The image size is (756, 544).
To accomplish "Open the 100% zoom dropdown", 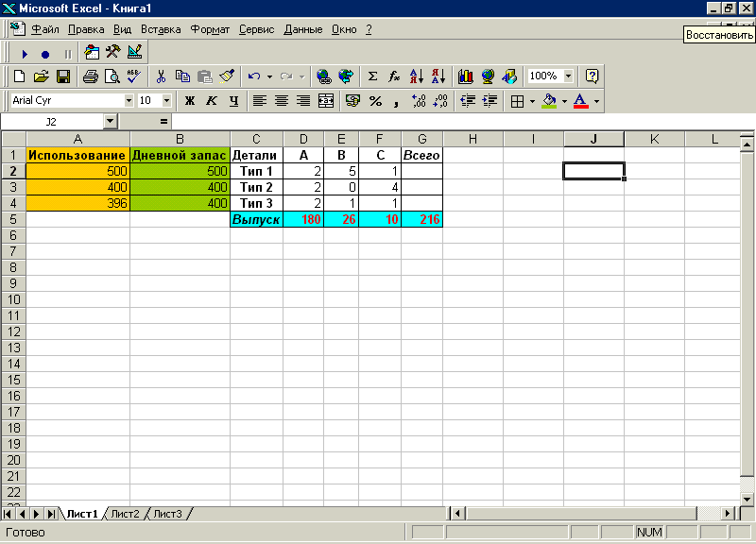I will tap(569, 76).
